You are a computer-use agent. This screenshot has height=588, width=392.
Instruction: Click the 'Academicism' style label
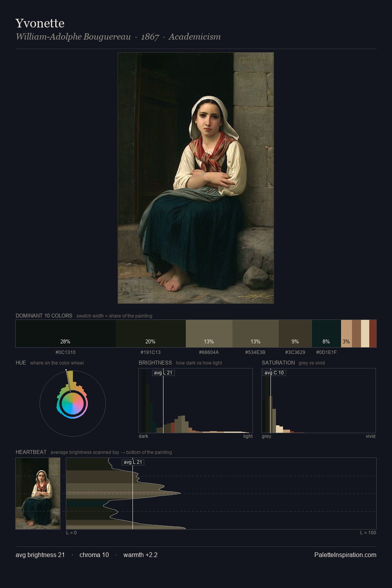194,37
